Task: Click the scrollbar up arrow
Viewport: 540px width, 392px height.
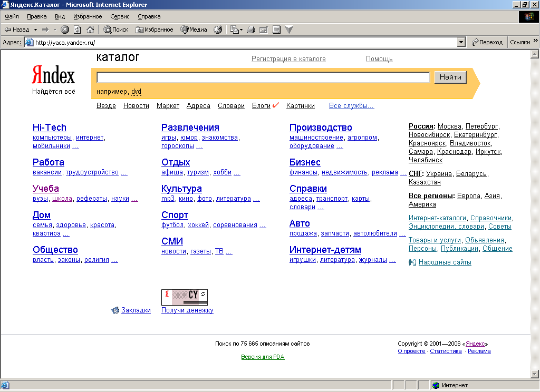Action: click(x=535, y=54)
